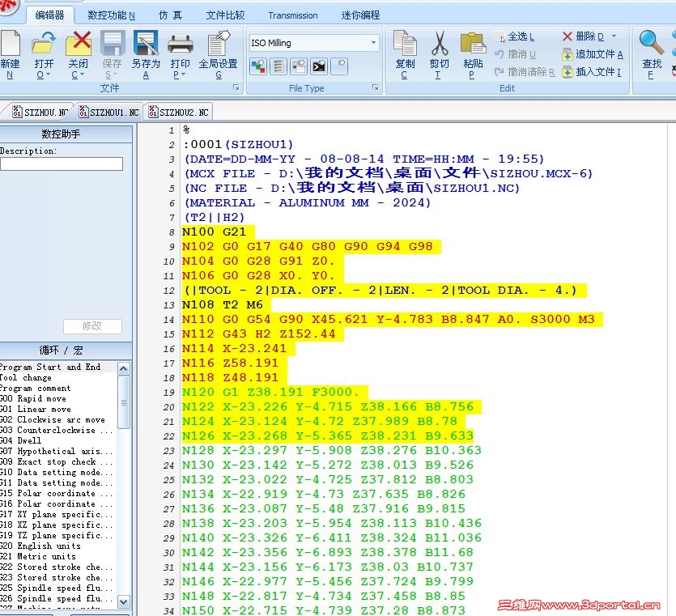Viewport: 676px width, 616px height.
Task: Click the Save (保存) icon
Action: point(112,44)
